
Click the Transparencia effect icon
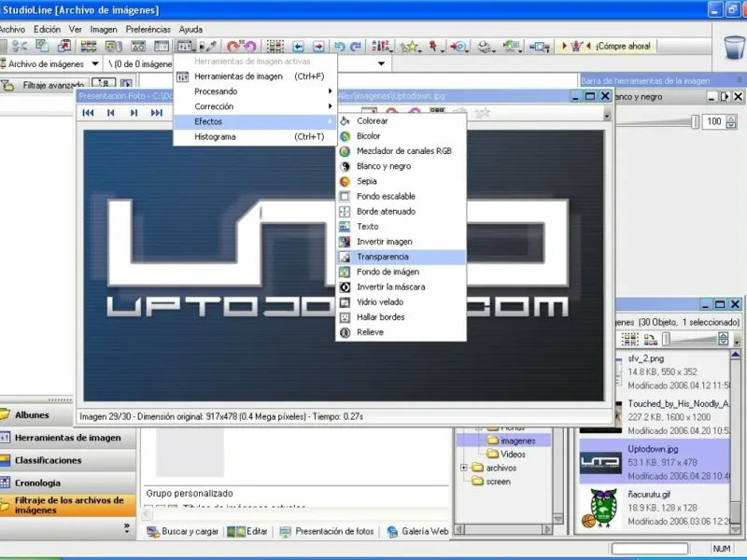pos(345,258)
